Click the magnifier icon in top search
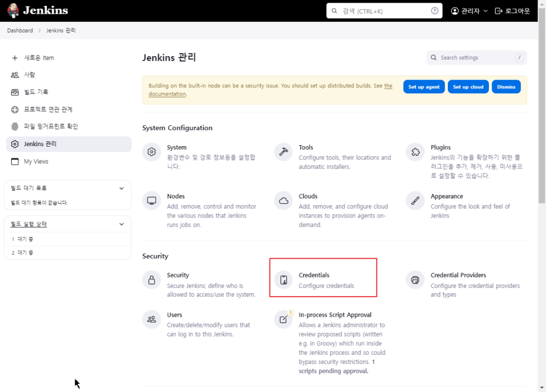Image resolution: width=546 pixels, height=392 pixels. pos(334,11)
